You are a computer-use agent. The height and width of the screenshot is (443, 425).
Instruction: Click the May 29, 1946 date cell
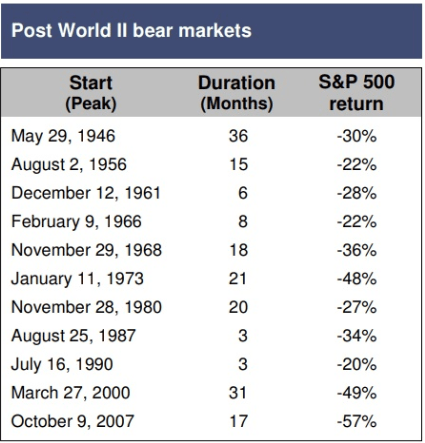pos(63,136)
